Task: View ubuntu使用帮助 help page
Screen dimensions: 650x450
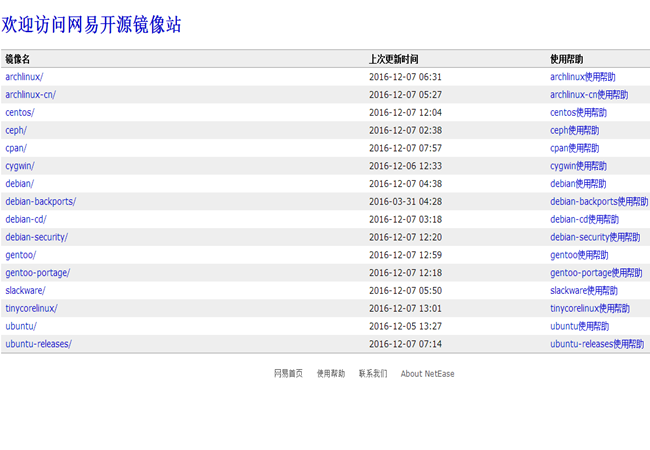Action: (x=580, y=326)
